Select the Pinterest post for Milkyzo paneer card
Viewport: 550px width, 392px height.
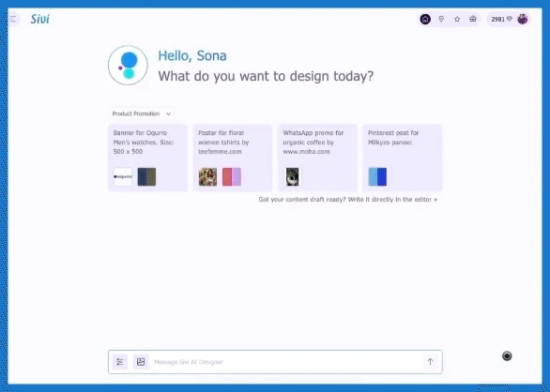[x=403, y=158]
